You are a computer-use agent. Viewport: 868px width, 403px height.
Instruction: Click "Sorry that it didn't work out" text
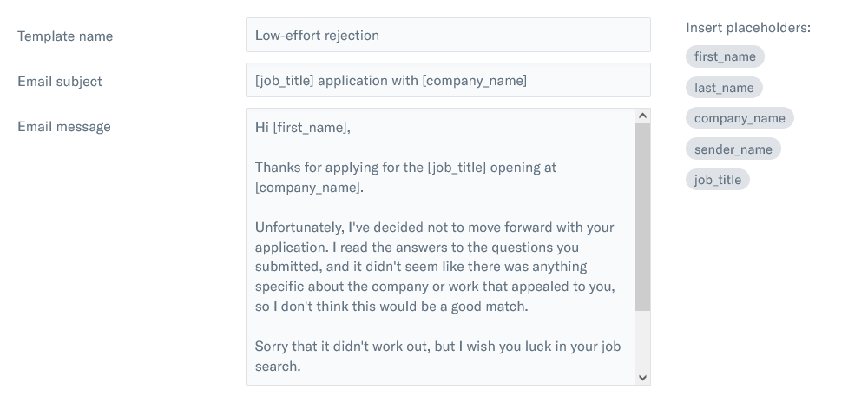pos(345,347)
